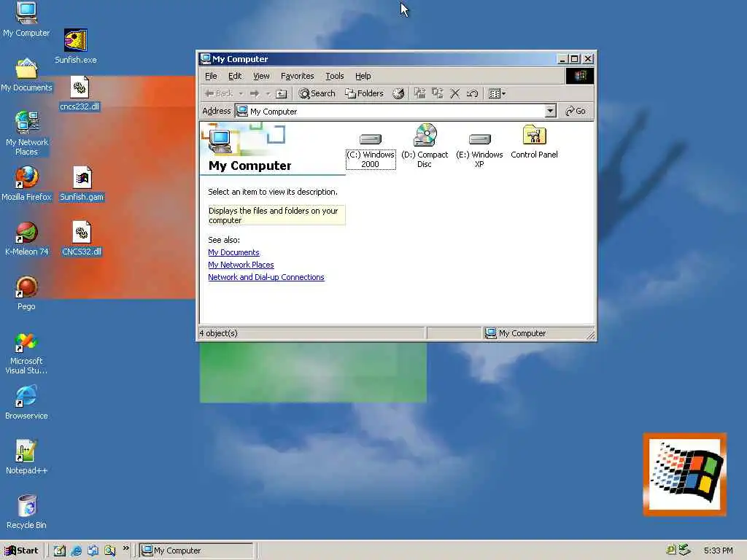Open the Edit menu
The image size is (747, 560).
click(x=235, y=76)
